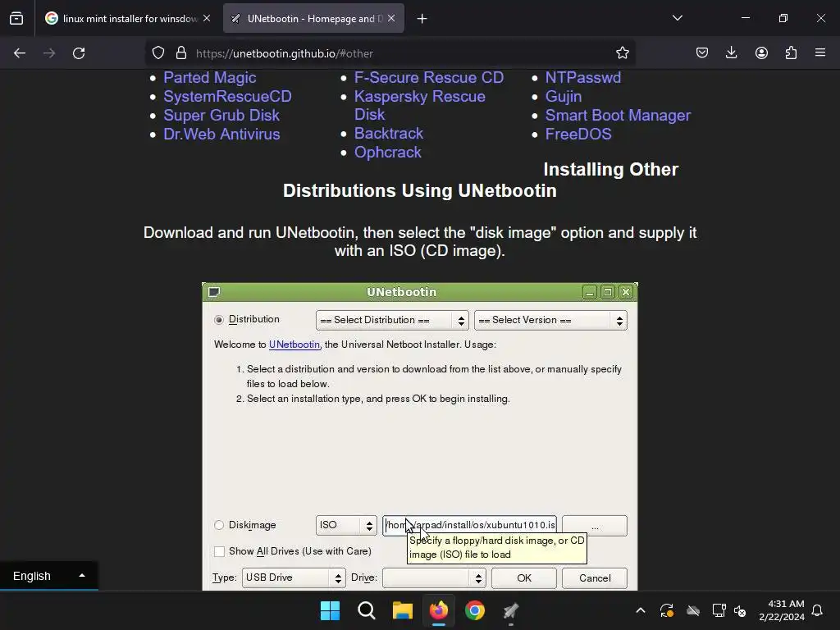The height and width of the screenshot is (630, 840).
Task: Follow the Backtrack link
Action: point(388,134)
